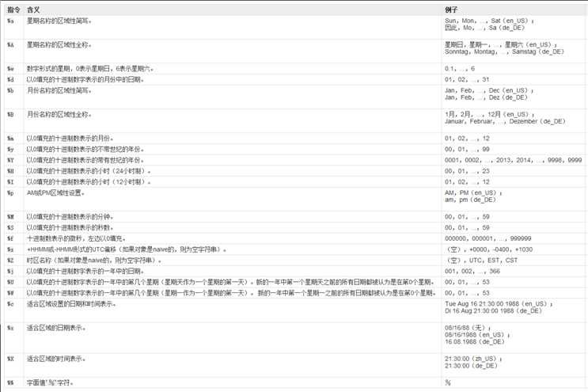The height and width of the screenshot is (392, 588).
Task: Click the '+HHMM或-HHMM形式的UTC偏移' description
Action: pos(127,249)
